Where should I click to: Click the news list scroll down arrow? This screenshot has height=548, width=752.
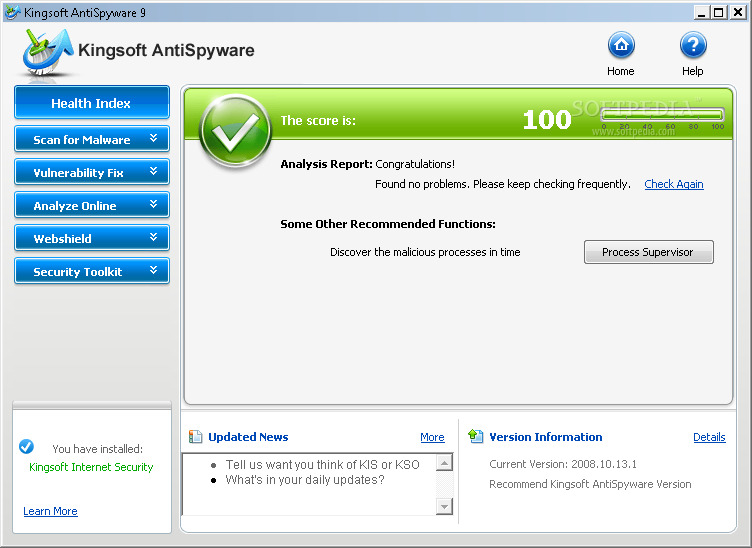point(445,506)
